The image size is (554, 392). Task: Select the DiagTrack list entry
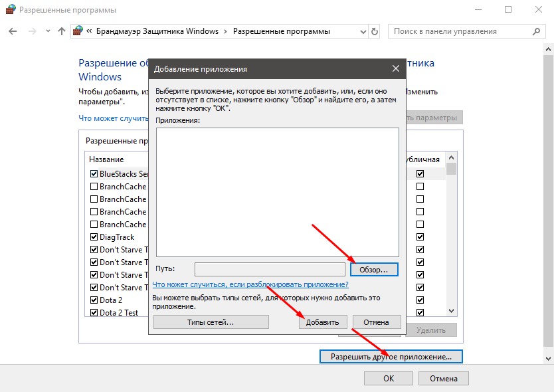click(117, 237)
